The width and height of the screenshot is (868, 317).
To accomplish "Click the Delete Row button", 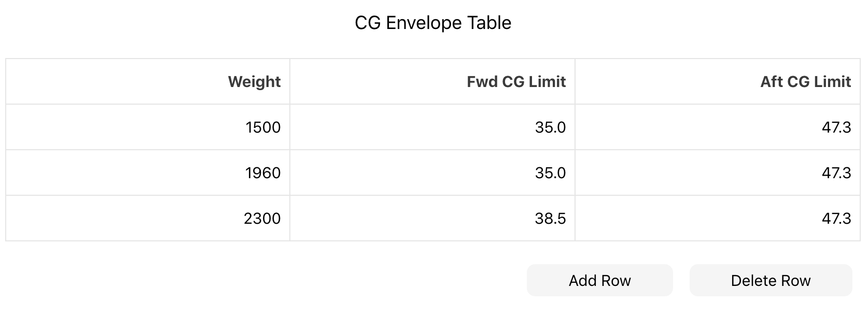I will point(771,280).
